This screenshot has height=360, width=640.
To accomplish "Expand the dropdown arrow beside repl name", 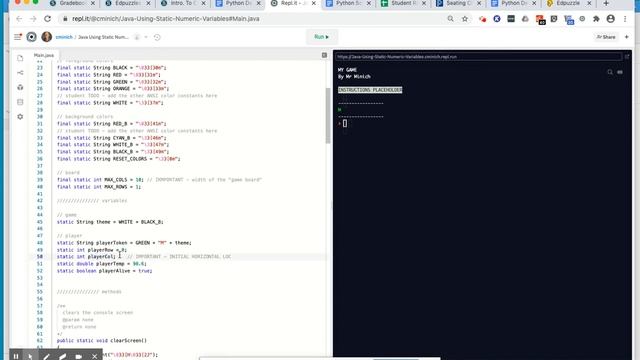I will pos(146,37).
